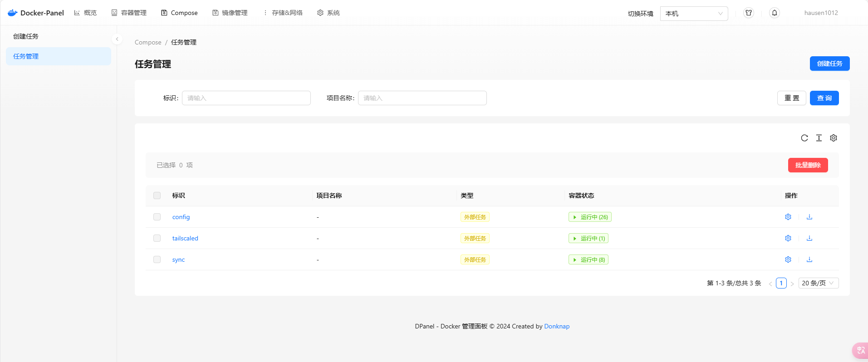
Task: Open settings gear for sync row
Action: [788, 259]
